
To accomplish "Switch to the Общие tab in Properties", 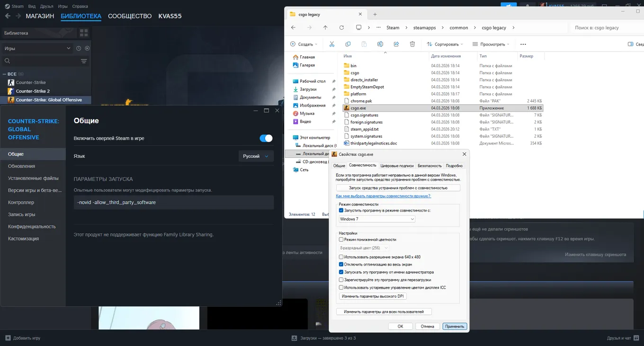I will [x=339, y=166].
